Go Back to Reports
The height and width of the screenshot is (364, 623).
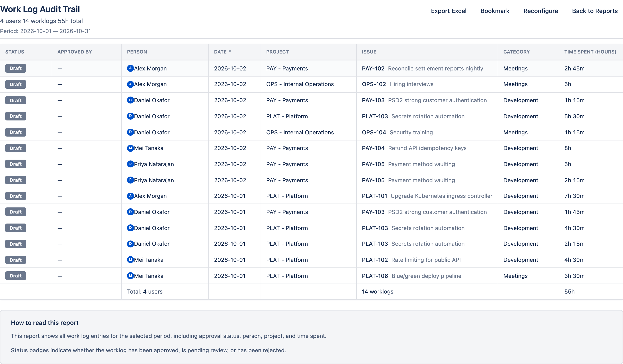(595, 11)
